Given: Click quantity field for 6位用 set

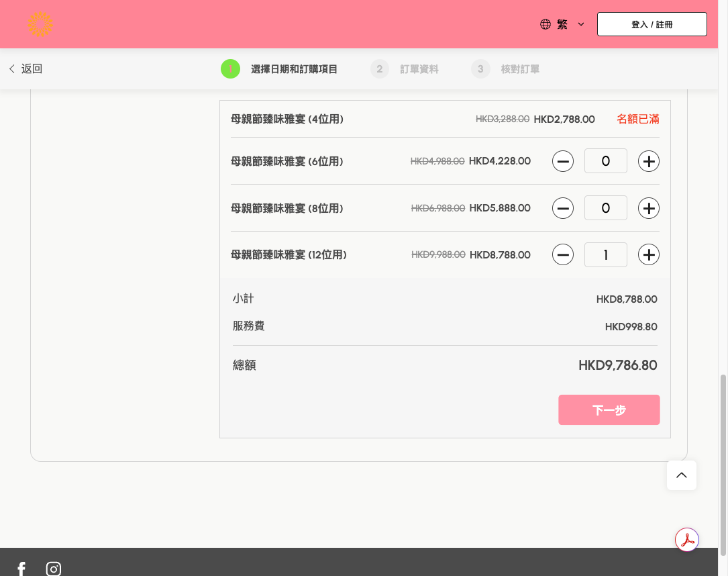Looking at the screenshot, I should [606, 161].
